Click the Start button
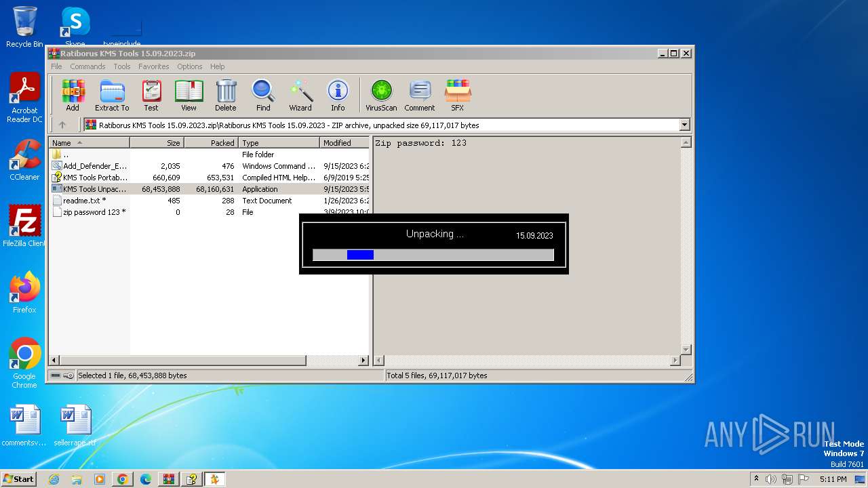The image size is (868, 488). coord(18,479)
